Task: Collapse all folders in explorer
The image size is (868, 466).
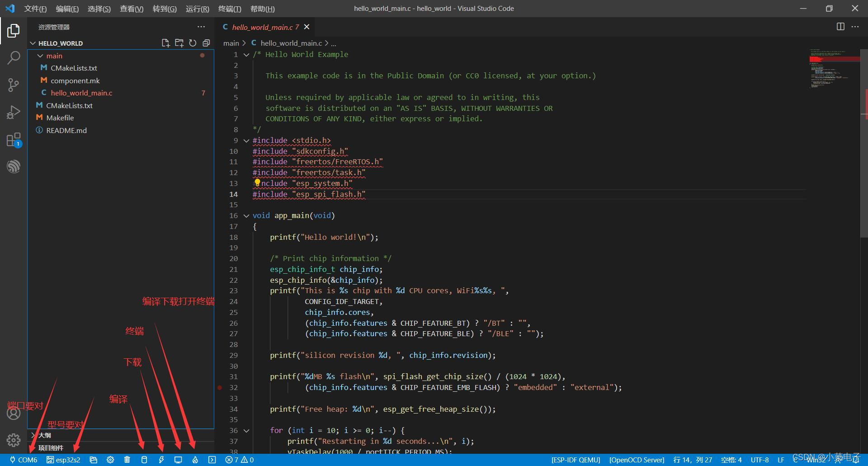Action: 206,43
